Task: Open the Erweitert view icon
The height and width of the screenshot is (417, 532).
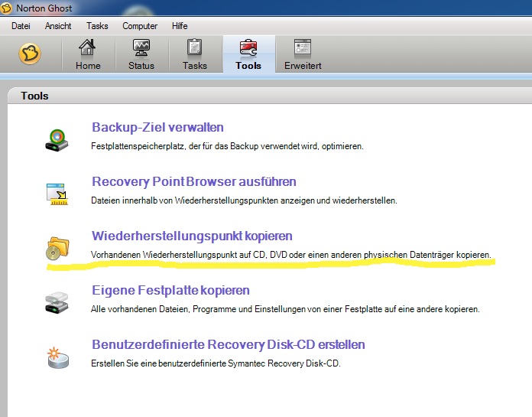Action: tap(303, 47)
